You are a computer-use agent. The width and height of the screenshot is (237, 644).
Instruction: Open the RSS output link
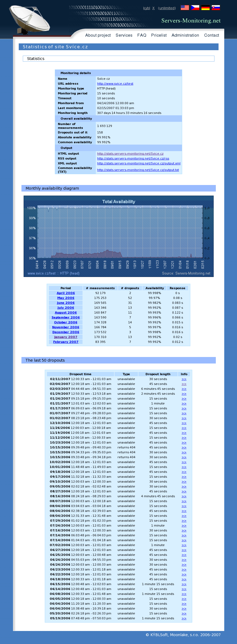(x=133, y=158)
